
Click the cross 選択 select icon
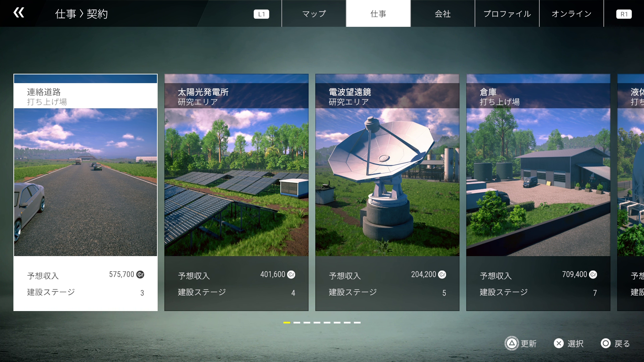pos(558,343)
